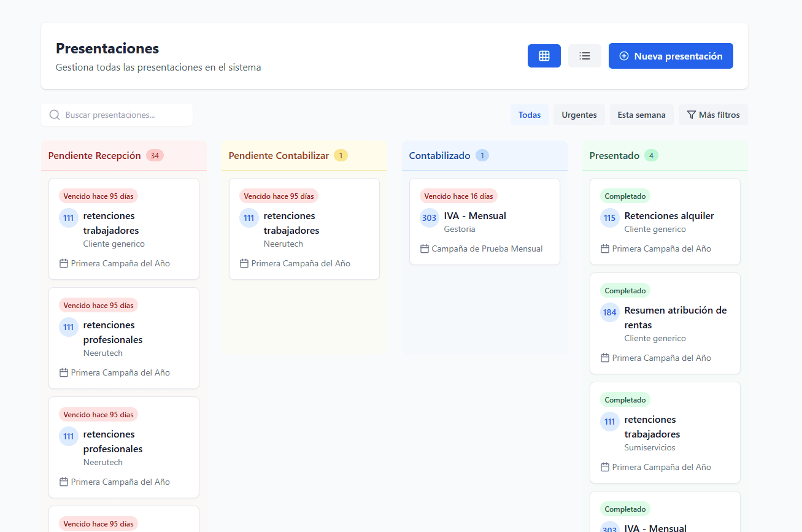Select the Todas filter tab
802x532 pixels.
(x=529, y=115)
